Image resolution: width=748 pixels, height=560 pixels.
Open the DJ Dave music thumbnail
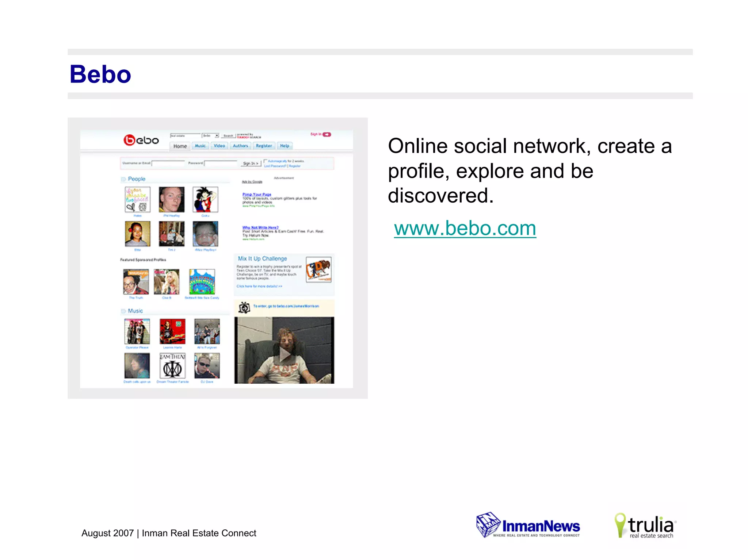pyautogui.click(x=207, y=366)
